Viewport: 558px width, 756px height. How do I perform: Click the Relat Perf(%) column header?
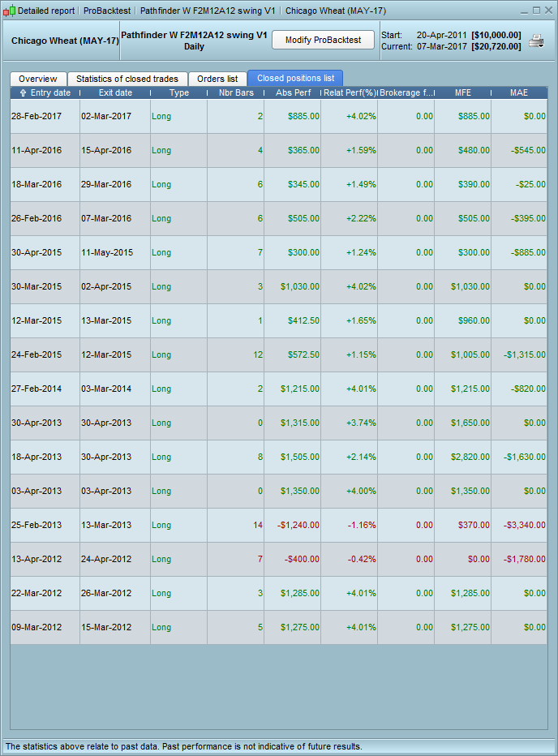(349, 93)
